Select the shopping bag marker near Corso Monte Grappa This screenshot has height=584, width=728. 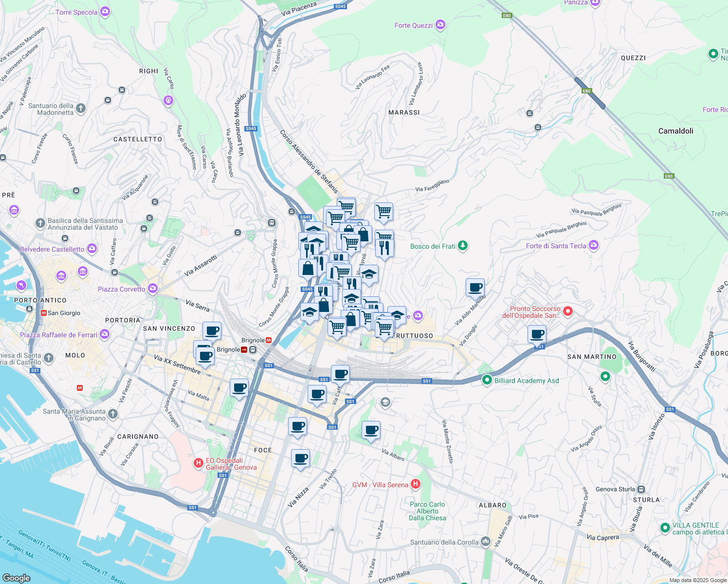[308, 268]
